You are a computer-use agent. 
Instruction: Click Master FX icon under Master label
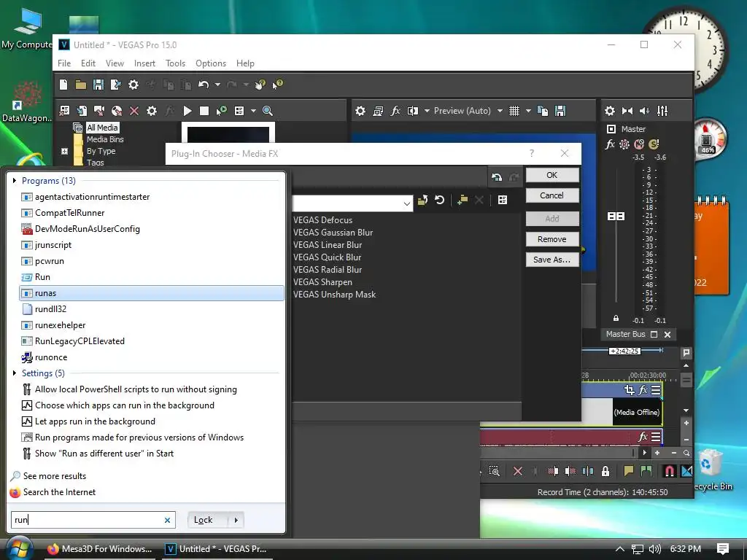coord(610,144)
